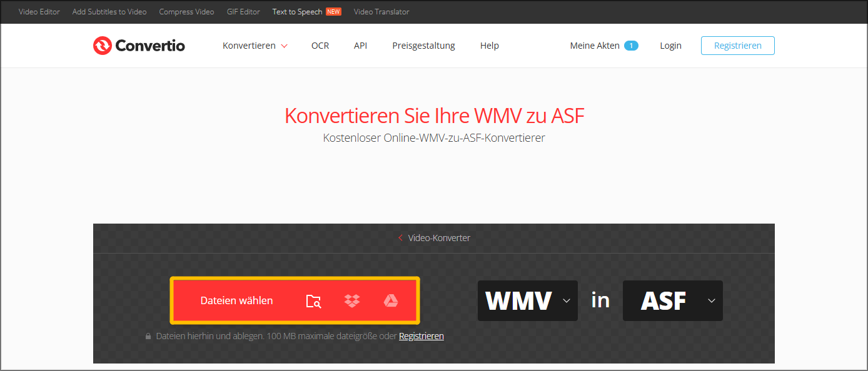
Task: Click the NEW badge beside Text to Speech
Action: tap(333, 11)
